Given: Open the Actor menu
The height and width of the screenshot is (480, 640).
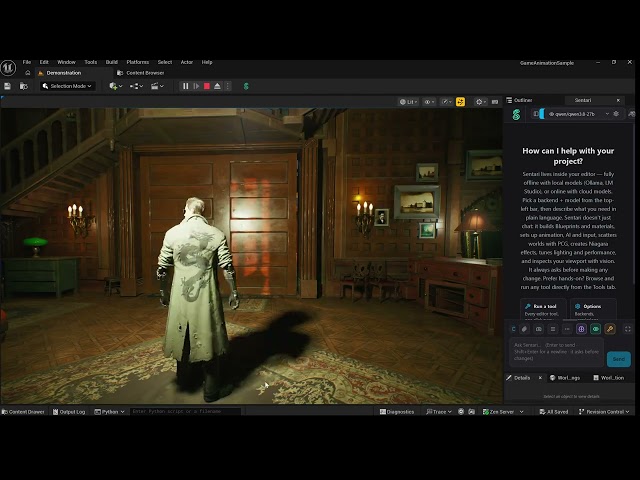Looking at the screenshot, I should coord(187,62).
